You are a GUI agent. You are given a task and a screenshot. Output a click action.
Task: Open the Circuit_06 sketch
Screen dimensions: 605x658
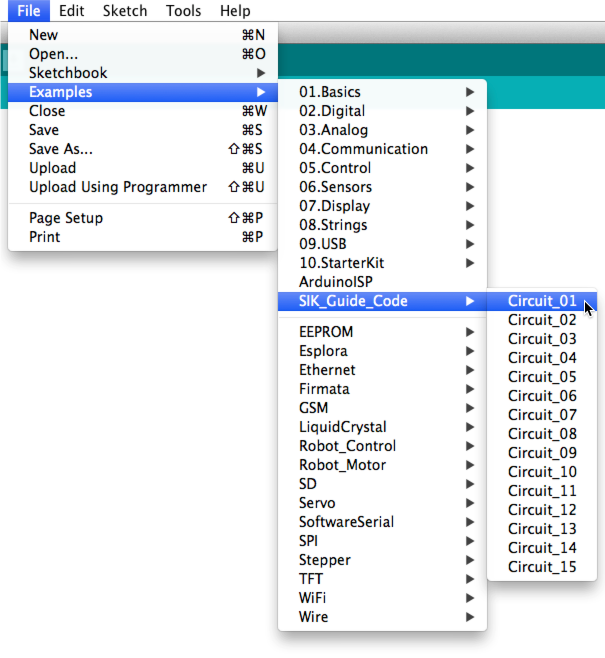[x=542, y=396]
